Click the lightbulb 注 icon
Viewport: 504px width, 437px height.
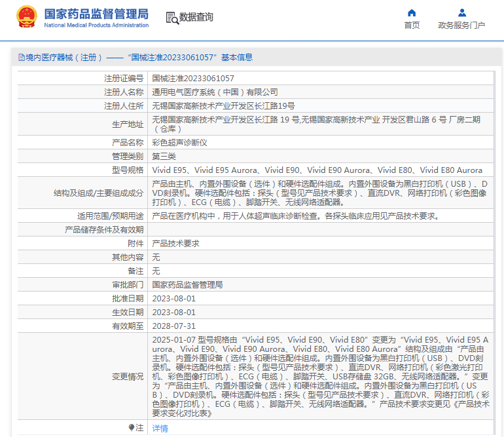point(131,428)
